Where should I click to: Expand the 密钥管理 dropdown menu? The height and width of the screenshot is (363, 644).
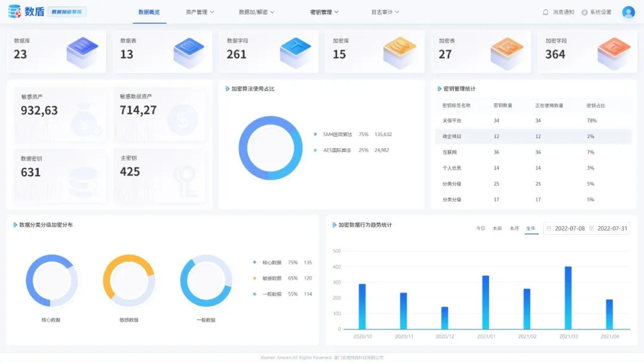(x=324, y=12)
